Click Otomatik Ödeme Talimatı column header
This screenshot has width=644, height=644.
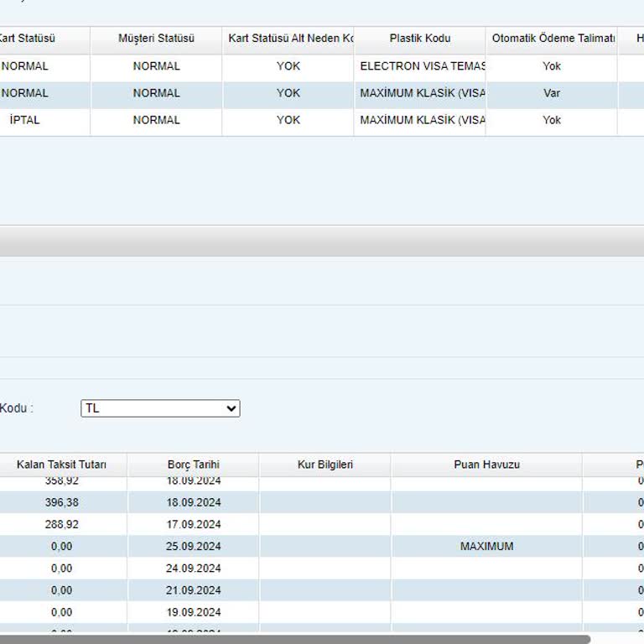(x=552, y=39)
